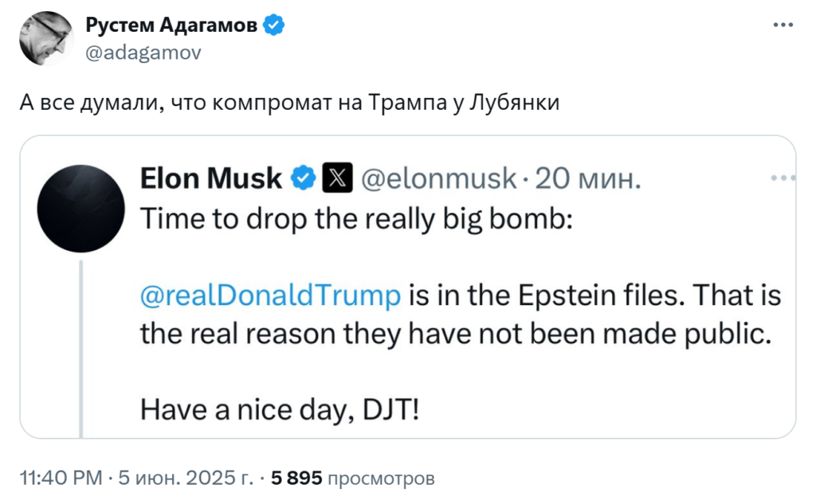Open Elon Musk's dark round avatar

[x=81, y=209]
